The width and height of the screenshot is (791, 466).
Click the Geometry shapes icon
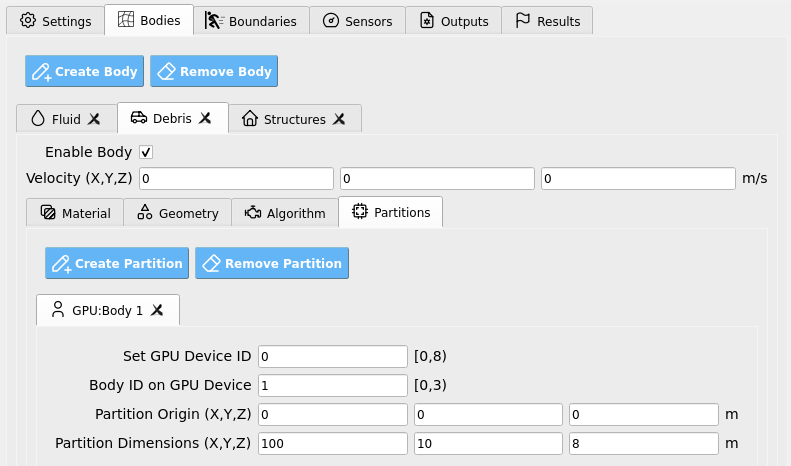(145, 212)
